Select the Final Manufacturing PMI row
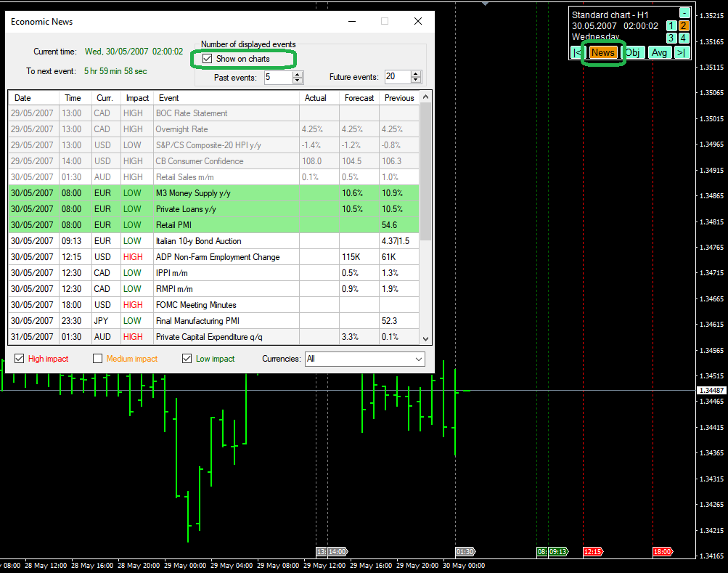The image size is (728, 573). (213, 321)
